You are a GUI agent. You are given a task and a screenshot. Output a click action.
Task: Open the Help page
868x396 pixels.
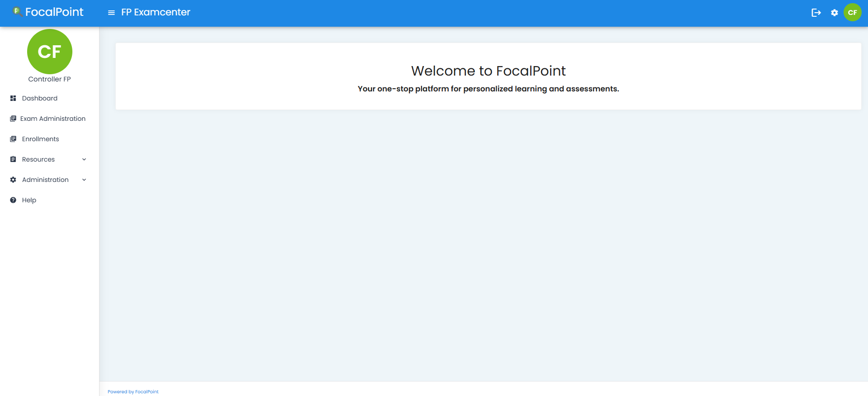pyautogui.click(x=29, y=200)
